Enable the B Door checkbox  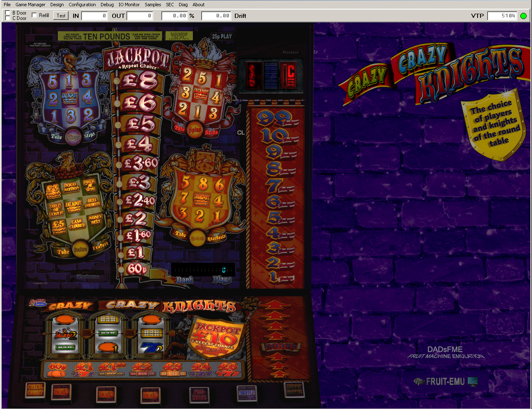pos(7,13)
